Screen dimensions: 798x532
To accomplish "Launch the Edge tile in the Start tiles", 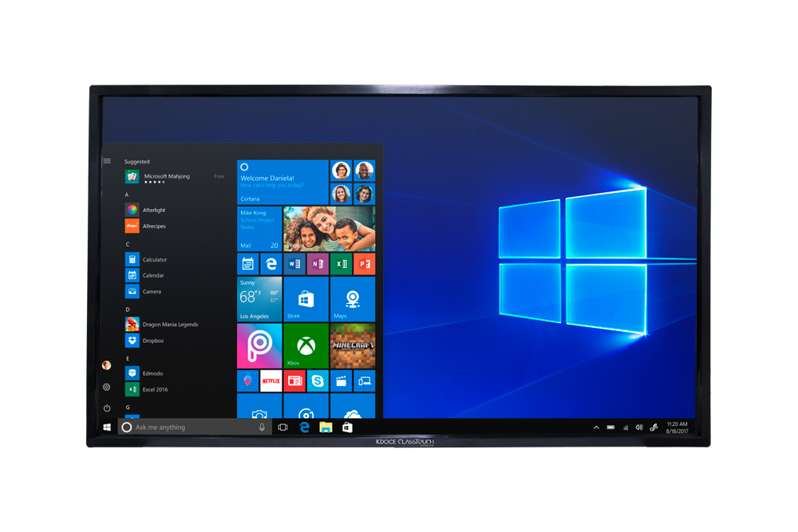I will click(271, 264).
